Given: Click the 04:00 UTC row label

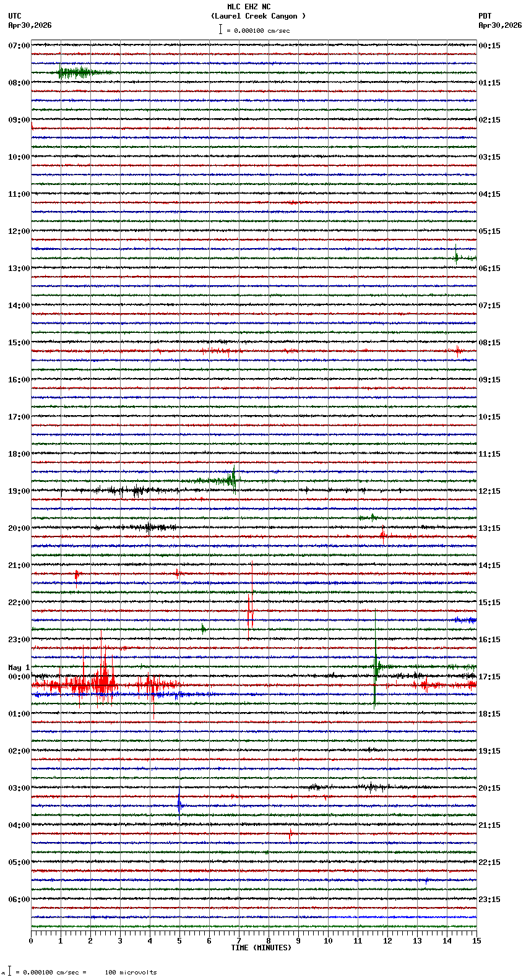Looking at the screenshot, I should coord(19,825).
